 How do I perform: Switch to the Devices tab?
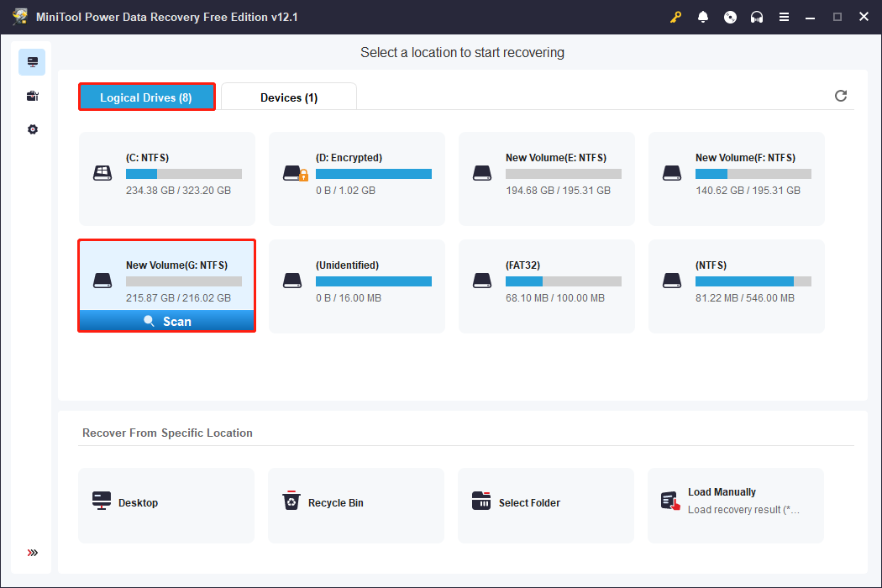[x=289, y=97]
